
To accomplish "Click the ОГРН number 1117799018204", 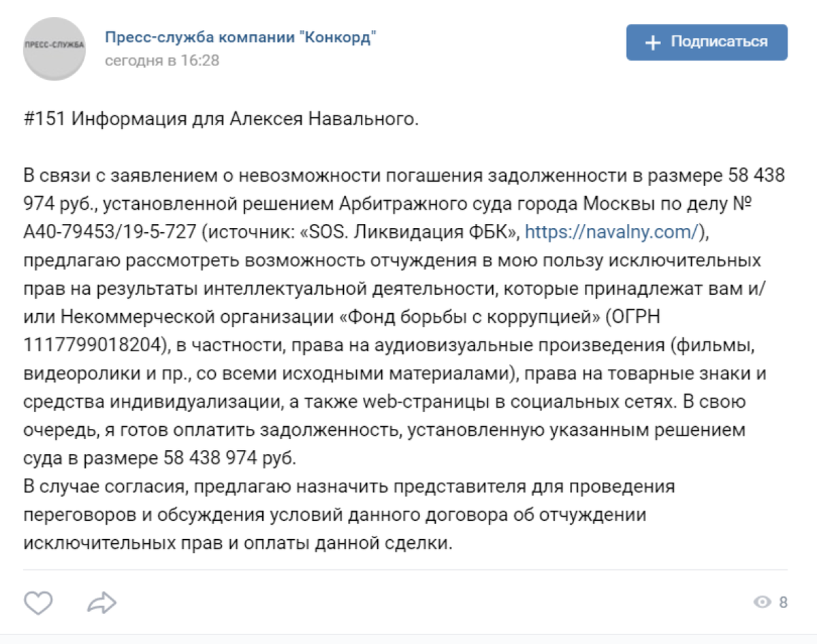I will coord(94,345).
